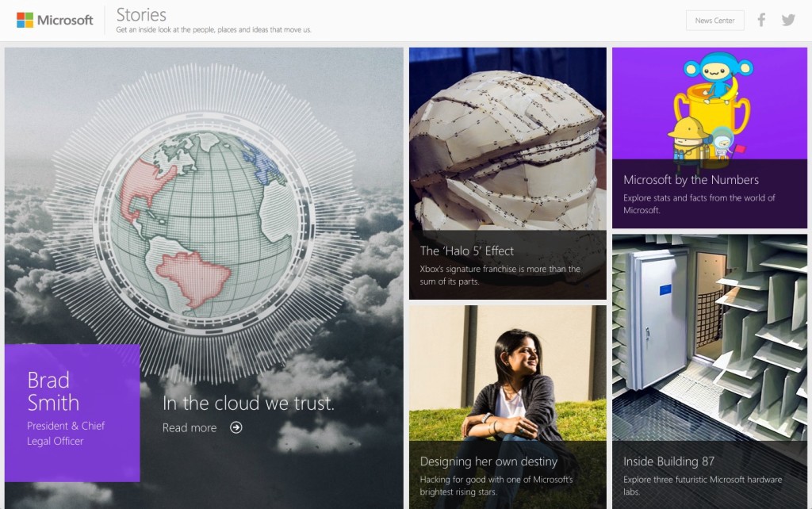Click "Hacking for good" description text

click(x=496, y=486)
